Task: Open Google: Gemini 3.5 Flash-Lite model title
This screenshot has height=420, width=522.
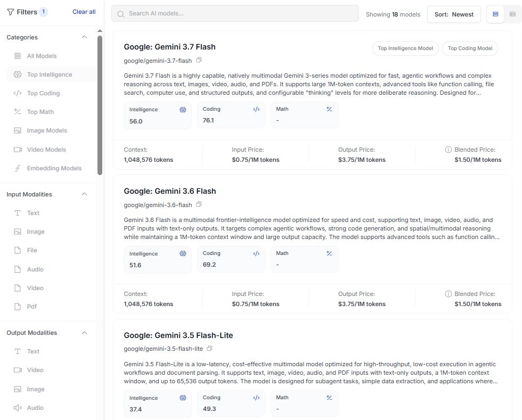Action: point(178,335)
